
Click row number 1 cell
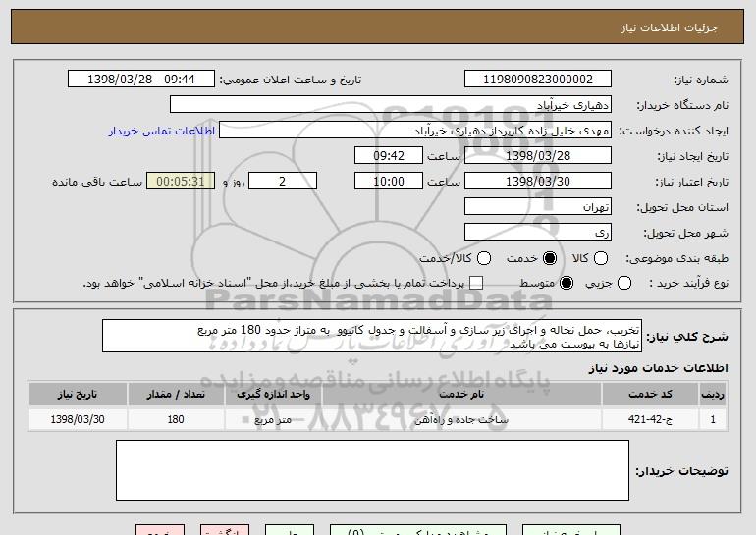[713, 419]
